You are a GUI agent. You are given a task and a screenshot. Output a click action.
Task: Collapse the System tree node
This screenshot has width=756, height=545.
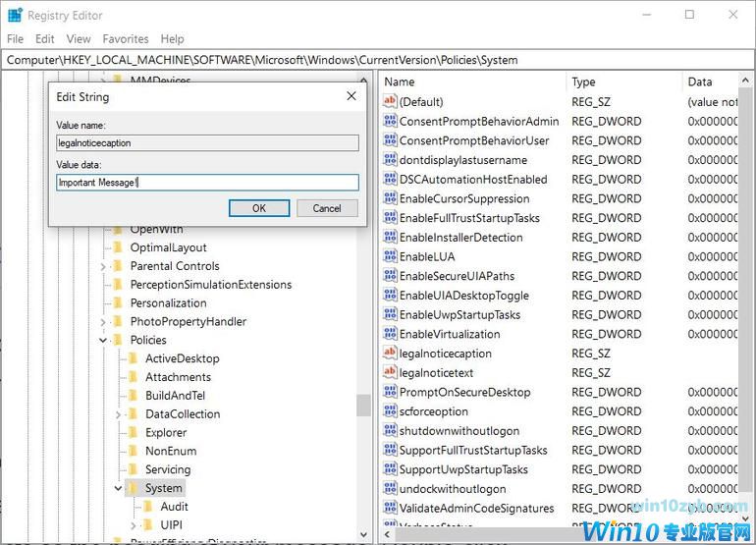pyautogui.click(x=118, y=488)
